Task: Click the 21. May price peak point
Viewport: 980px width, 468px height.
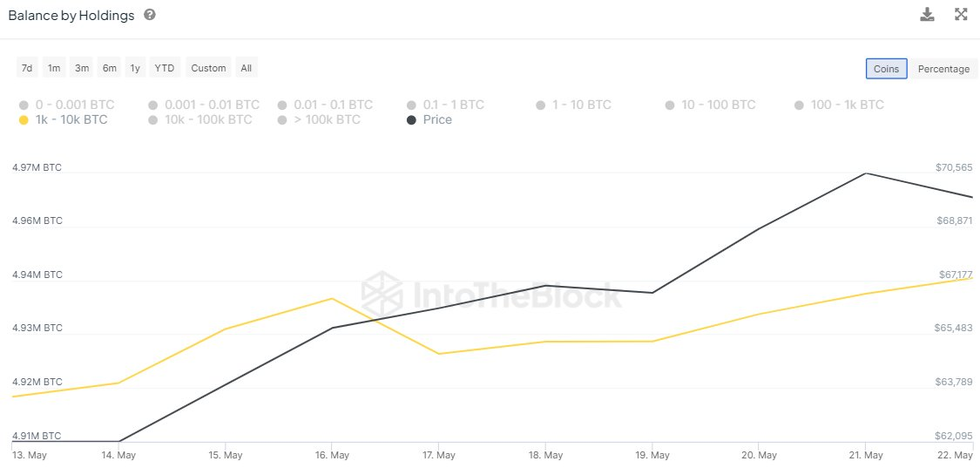Action: point(866,173)
